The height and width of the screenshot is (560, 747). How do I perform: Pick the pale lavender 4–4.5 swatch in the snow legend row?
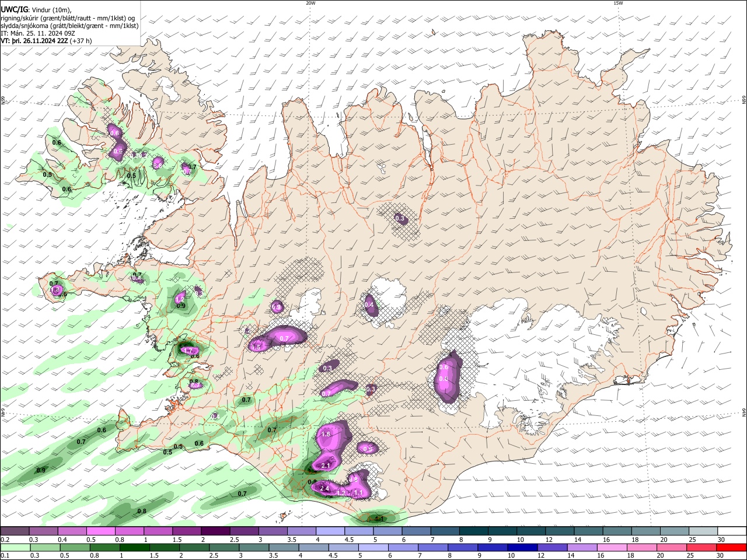coord(330,531)
